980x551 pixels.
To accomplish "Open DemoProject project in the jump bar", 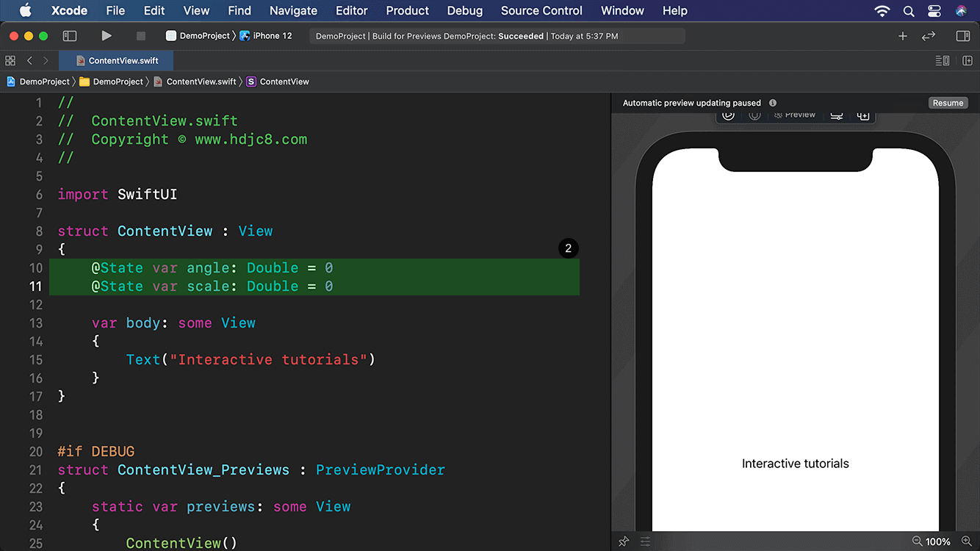I will pyautogui.click(x=38, y=82).
